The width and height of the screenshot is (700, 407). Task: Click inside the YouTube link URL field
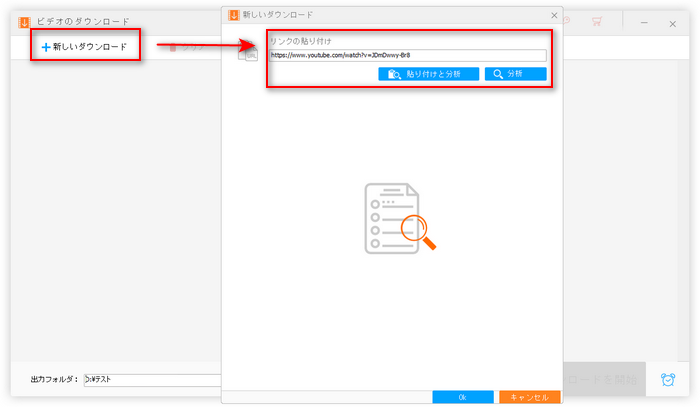pyautogui.click(x=407, y=56)
